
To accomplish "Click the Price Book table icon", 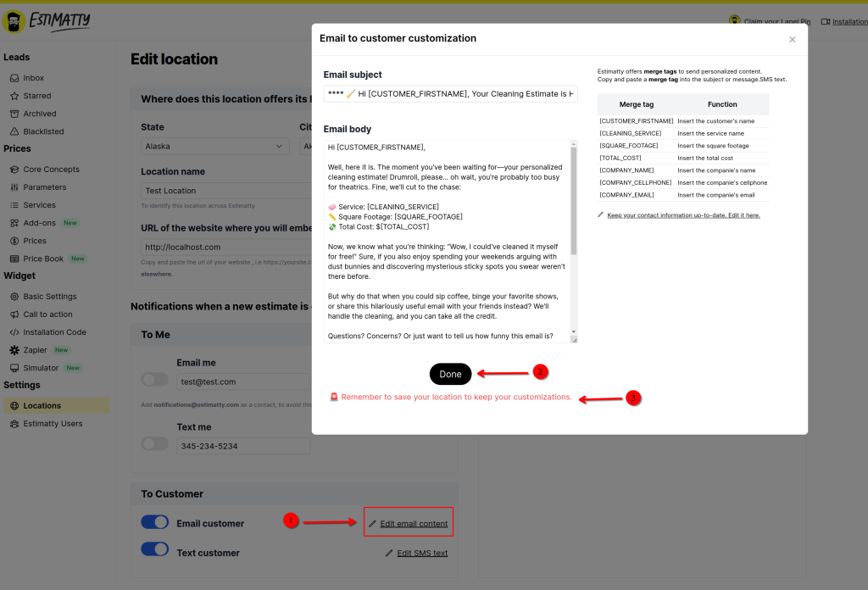I will [14, 259].
